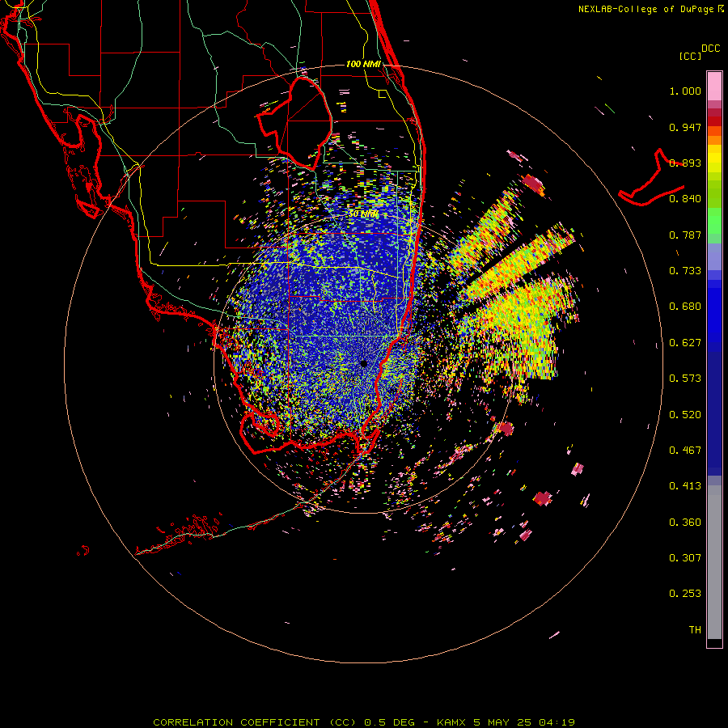
Task: Select the 0.467 scale value
Action: [685, 451]
